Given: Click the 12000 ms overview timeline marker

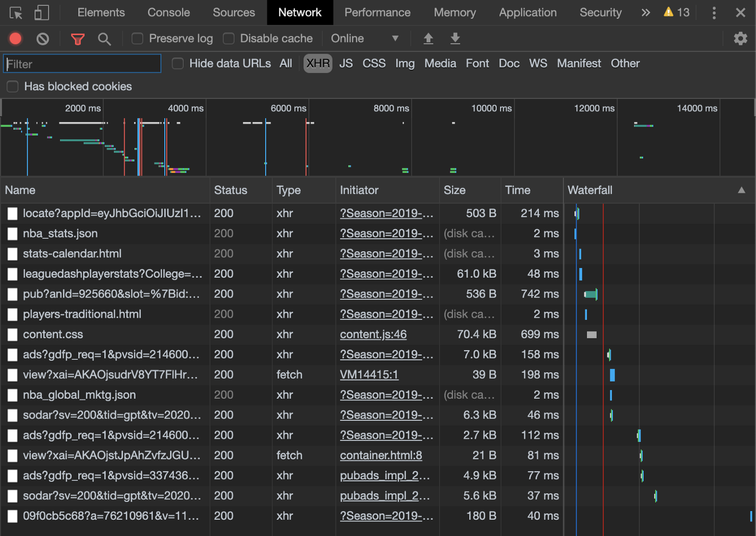Looking at the screenshot, I should (594, 108).
